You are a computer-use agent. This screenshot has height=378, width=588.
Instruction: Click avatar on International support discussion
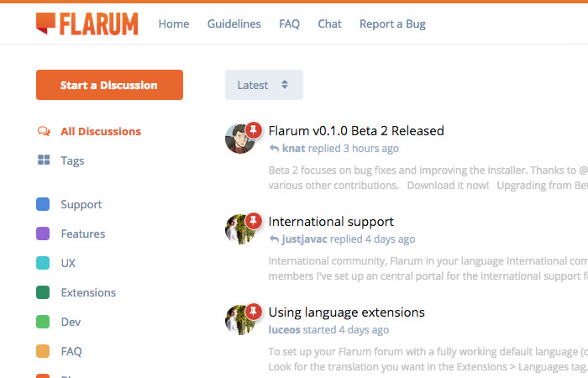[239, 229]
